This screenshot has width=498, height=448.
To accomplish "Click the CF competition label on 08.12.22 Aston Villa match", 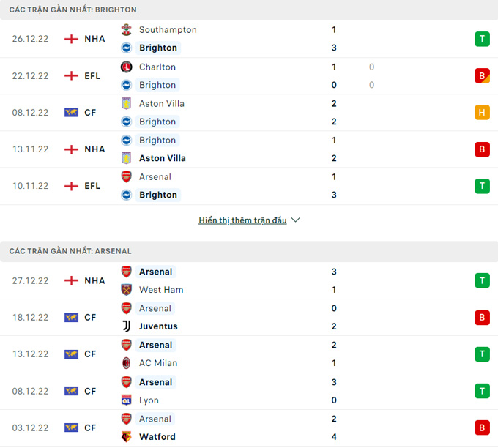I will point(90,112).
